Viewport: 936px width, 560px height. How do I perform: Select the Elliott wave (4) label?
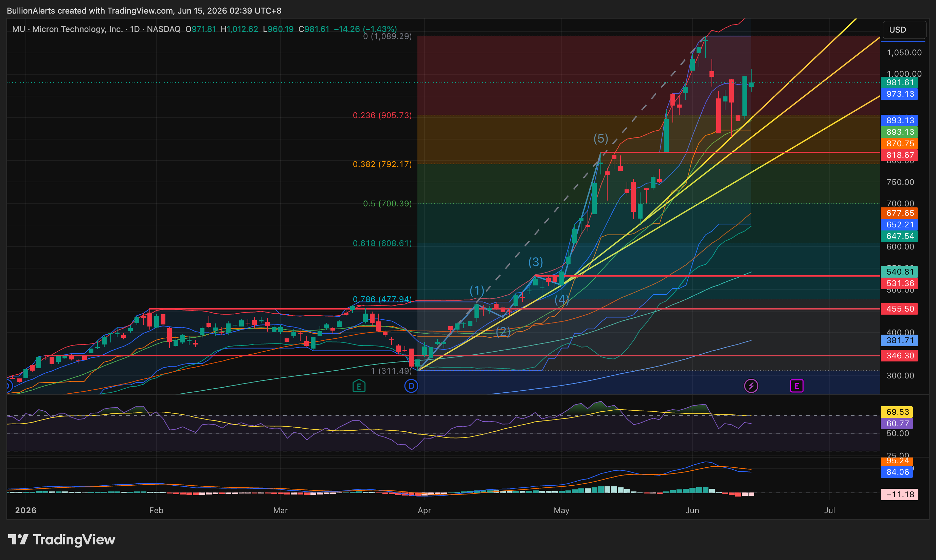click(x=562, y=300)
